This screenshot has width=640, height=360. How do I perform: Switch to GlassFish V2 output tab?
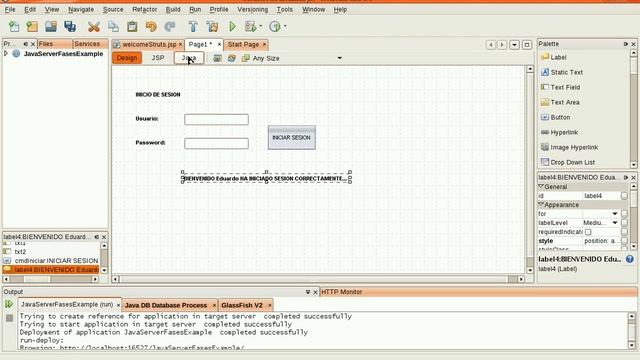pos(242,305)
